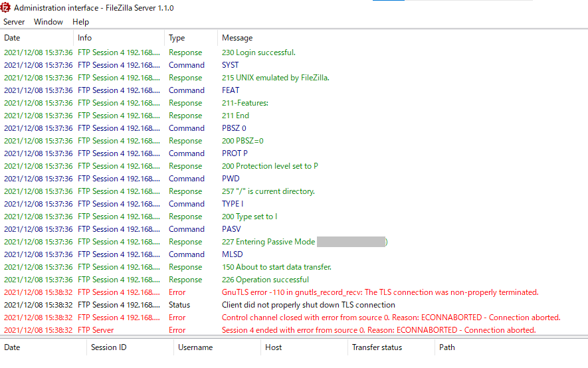Select 'Control channel closed with error' row

pyautogui.click(x=294, y=318)
